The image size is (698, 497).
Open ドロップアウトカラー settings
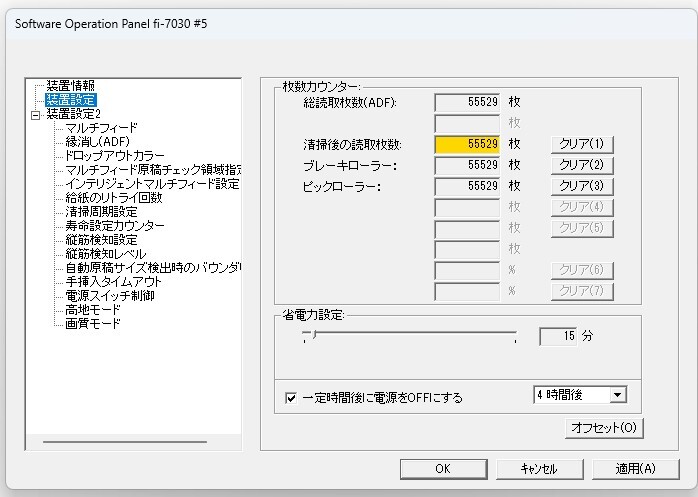[115, 156]
